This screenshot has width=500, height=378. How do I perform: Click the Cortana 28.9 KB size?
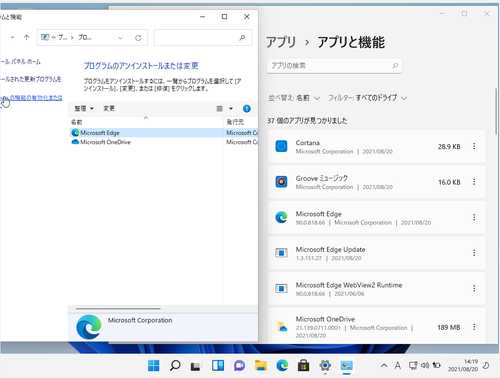click(x=449, y=147)
